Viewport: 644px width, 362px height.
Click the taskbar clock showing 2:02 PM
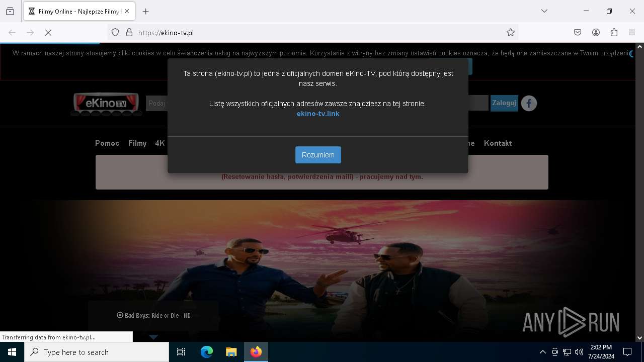pos(601,352)
